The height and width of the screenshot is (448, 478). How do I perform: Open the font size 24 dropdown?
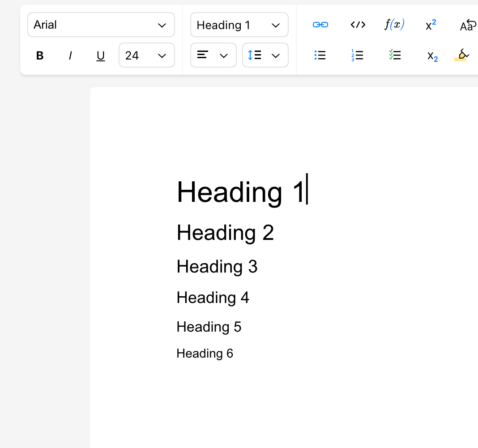(147, 55)
